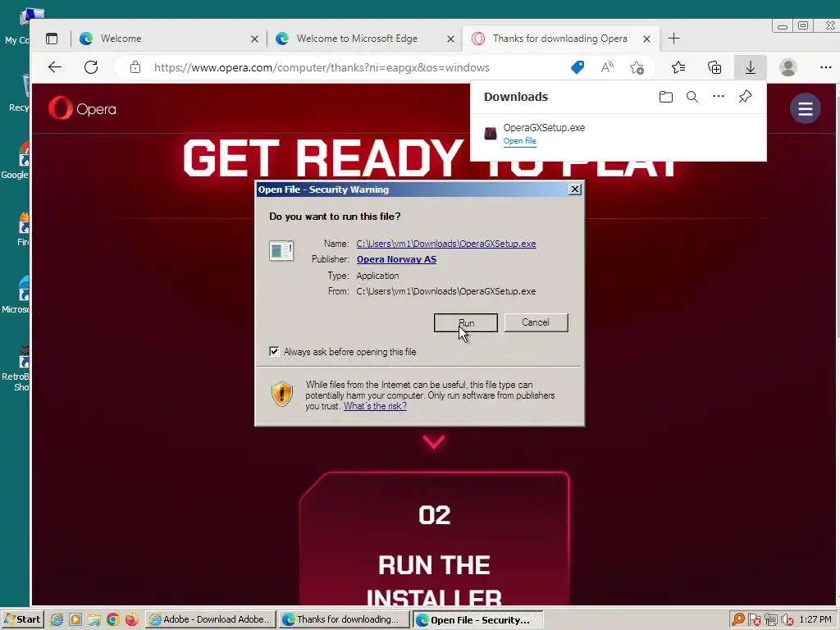The image size is (840, 630).
Task: Click Cancel in the security warning
Action: click(x=536, y=322)
